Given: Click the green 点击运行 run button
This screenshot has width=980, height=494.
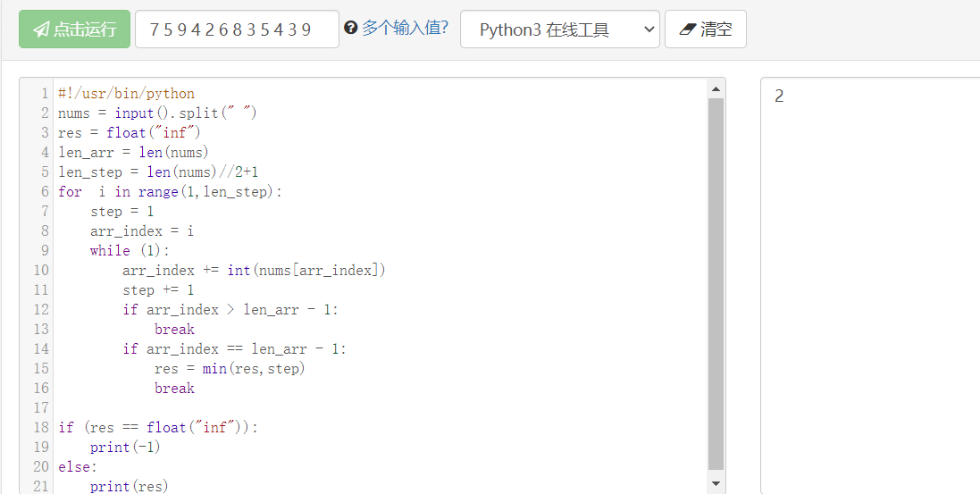Looking at the screenshot, I should point(74,29).
